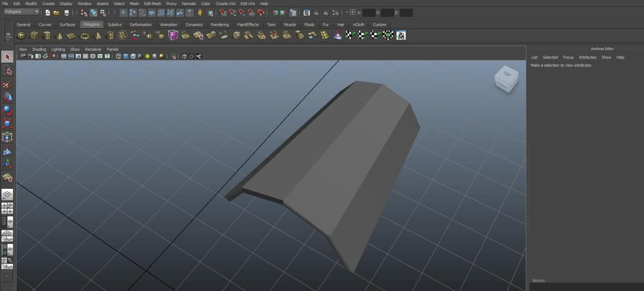Choose the Lasso select tool
Screen dimensions: 644x291
tap(7, 70)
